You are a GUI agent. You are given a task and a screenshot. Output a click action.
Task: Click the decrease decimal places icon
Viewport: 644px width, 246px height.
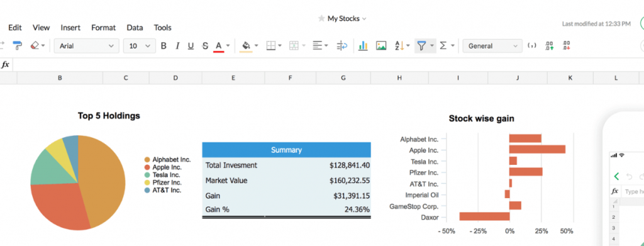pos(566,46)
